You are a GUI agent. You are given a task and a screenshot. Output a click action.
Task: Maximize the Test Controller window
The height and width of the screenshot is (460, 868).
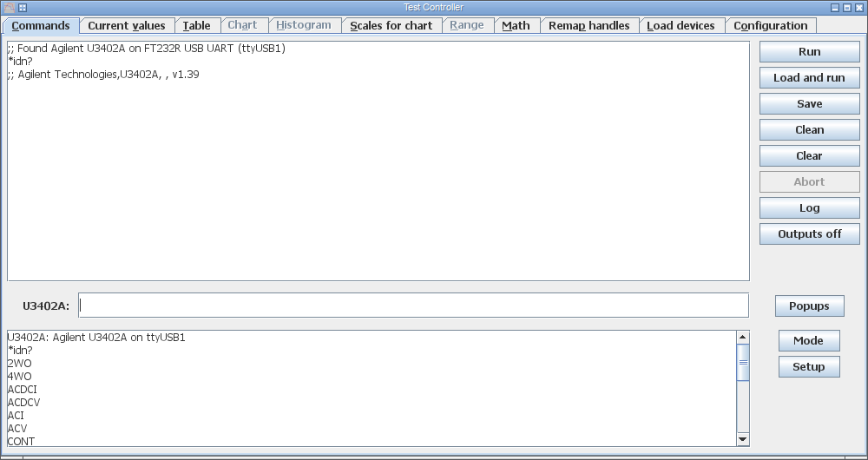click(847, 8)
